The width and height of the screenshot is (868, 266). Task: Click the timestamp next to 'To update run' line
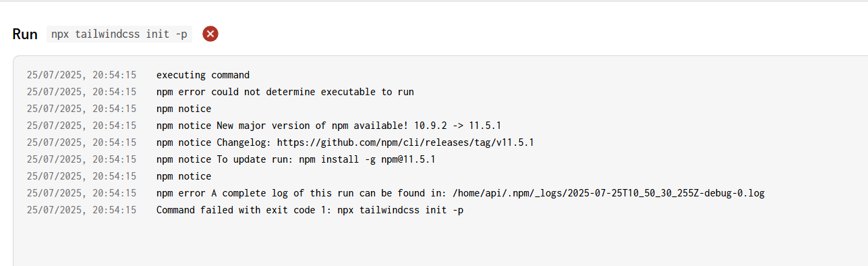click(x=82, y=159)
